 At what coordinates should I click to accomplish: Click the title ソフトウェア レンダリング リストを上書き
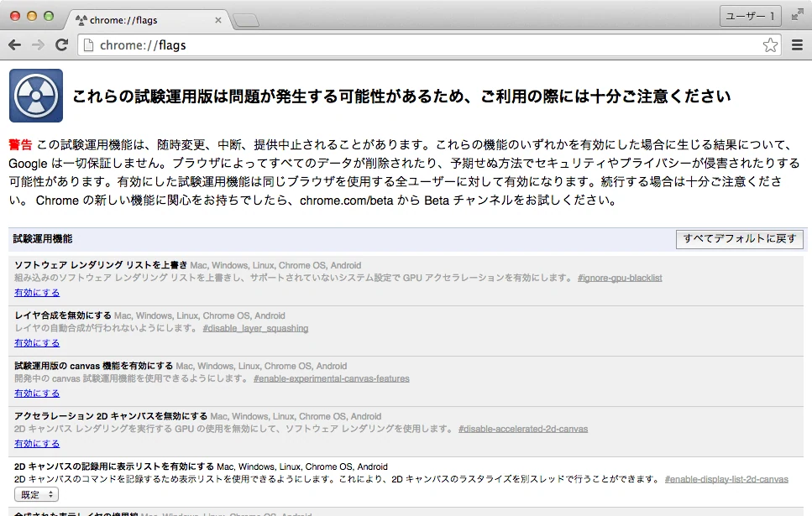101,265
